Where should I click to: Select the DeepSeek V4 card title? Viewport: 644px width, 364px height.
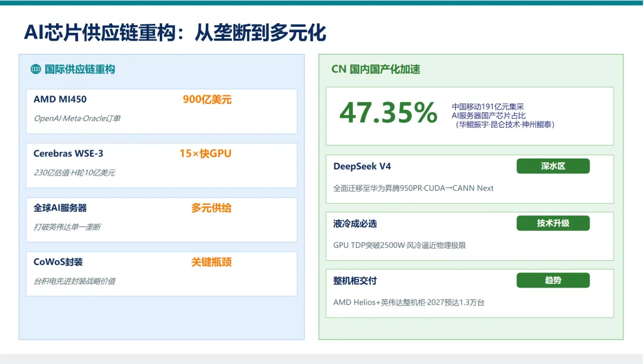click(362, 166)
